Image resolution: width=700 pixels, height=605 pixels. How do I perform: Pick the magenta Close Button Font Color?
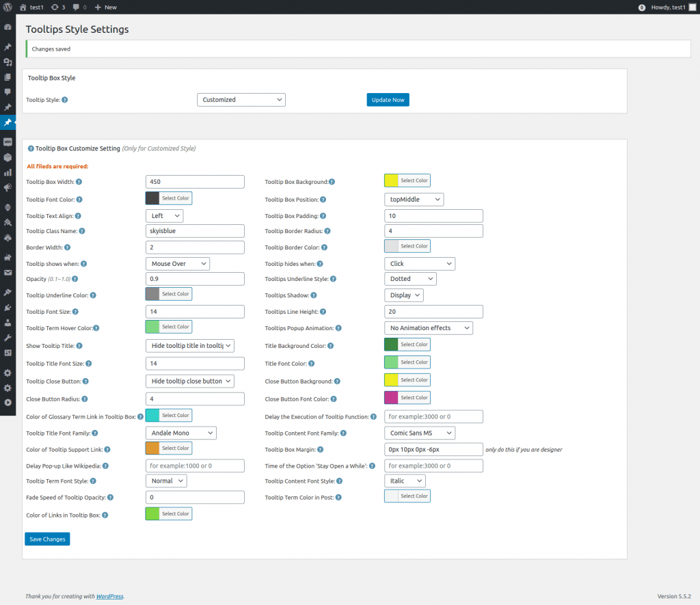[x=391, y=398]
